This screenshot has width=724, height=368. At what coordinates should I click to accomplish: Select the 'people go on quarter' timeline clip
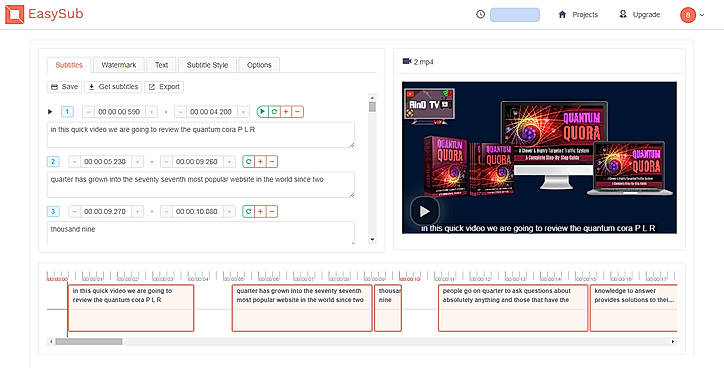[x=513, y=308]
